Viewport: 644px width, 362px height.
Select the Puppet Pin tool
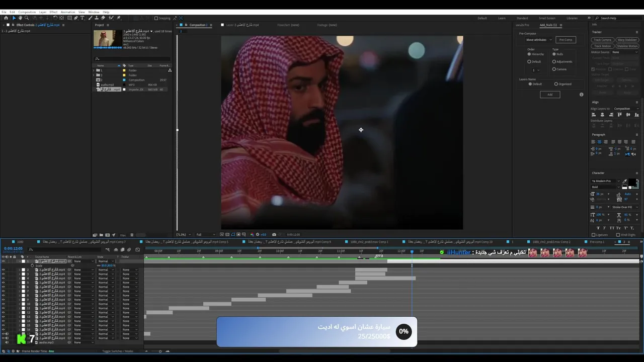(119, 18)
